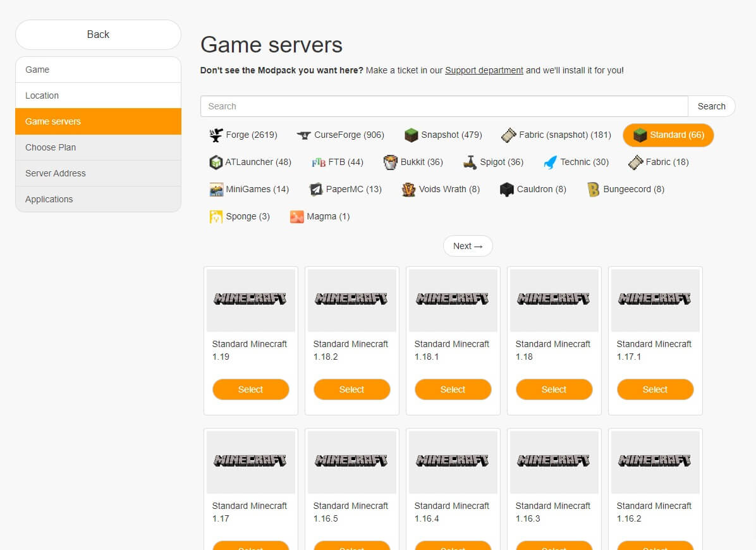Go to Location step in sidebar

click(99, 95)
